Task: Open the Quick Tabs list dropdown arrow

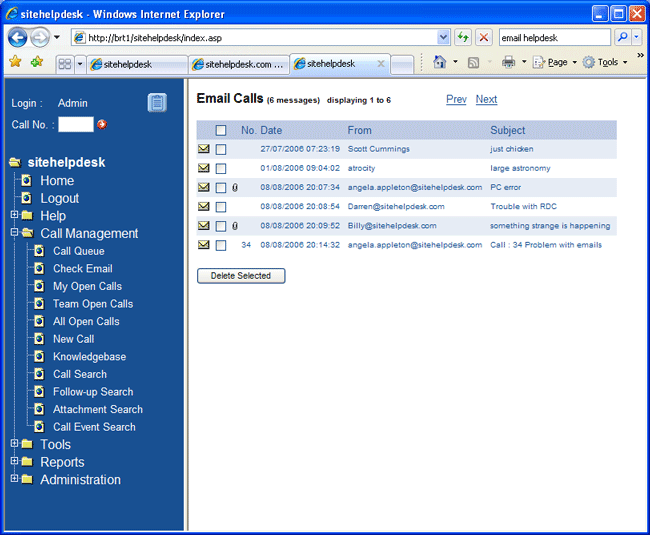Action: click(80, 64)
